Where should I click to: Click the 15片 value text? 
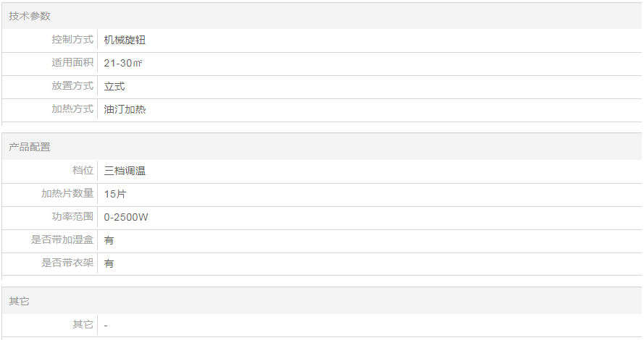[115, 194]
